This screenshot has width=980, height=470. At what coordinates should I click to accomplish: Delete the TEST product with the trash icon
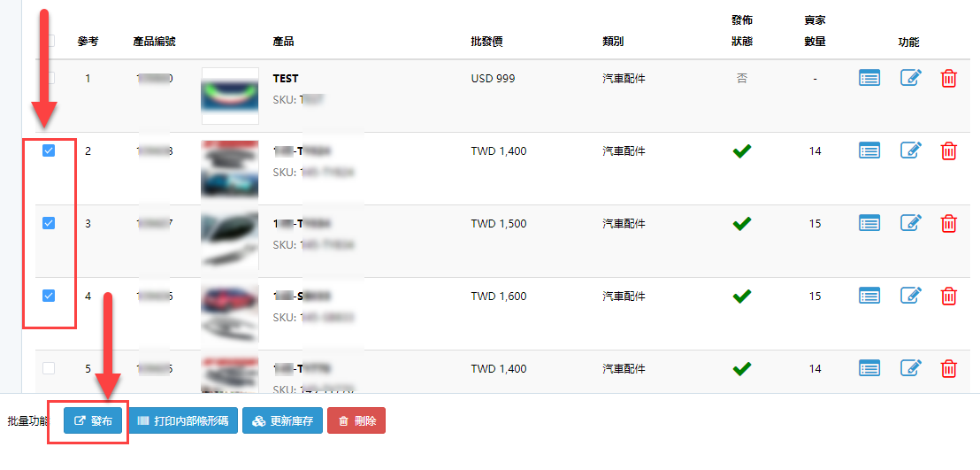pyautogui.click(x=948, y=78)
